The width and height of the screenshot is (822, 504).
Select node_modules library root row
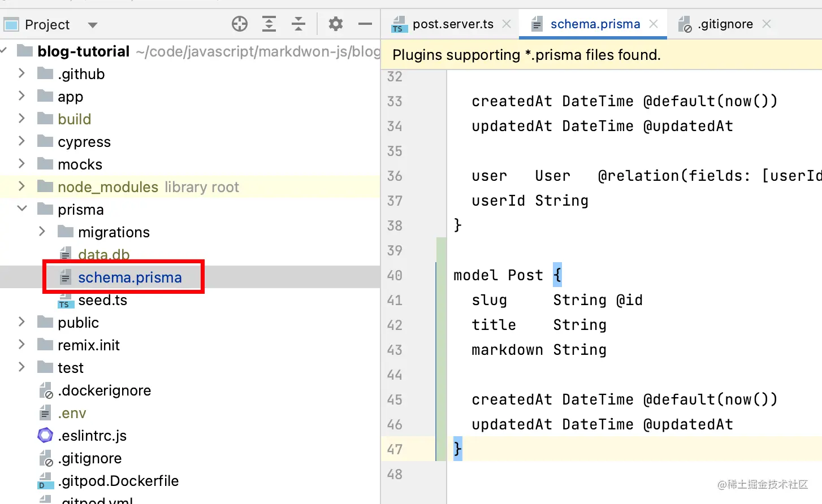coord(190,187)
